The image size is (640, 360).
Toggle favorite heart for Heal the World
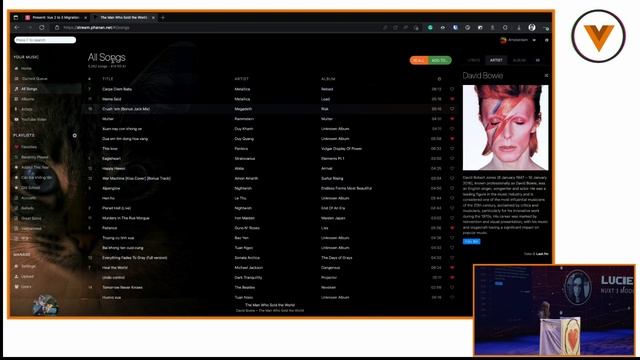pyautogui.click(x=452, y=267)
